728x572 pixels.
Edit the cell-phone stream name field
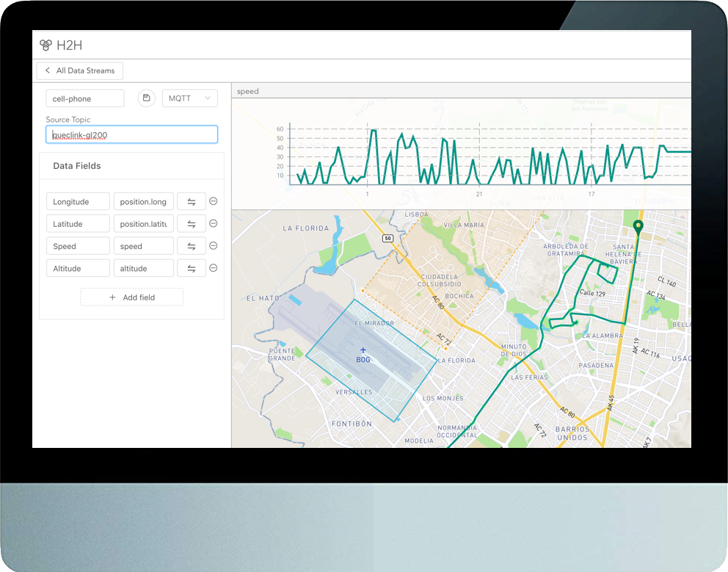point(85,98)
